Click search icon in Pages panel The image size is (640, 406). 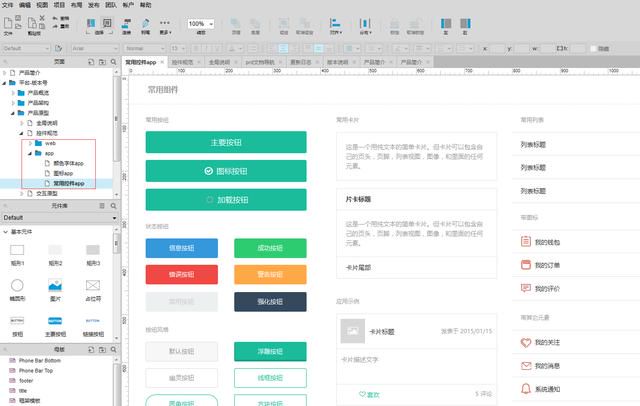pos(113,62)
